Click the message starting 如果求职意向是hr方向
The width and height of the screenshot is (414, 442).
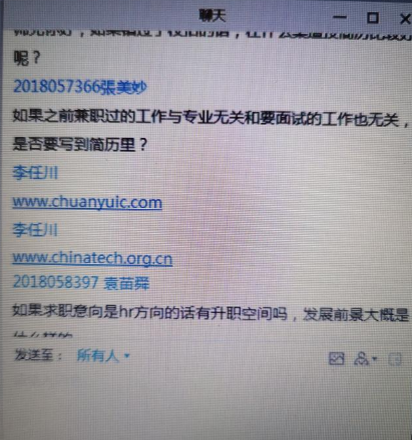point(211,314)
